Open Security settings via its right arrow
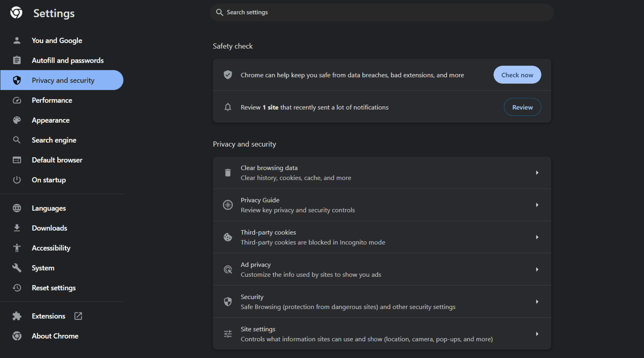This screenshot has height=358, width=644. (537, 302)
